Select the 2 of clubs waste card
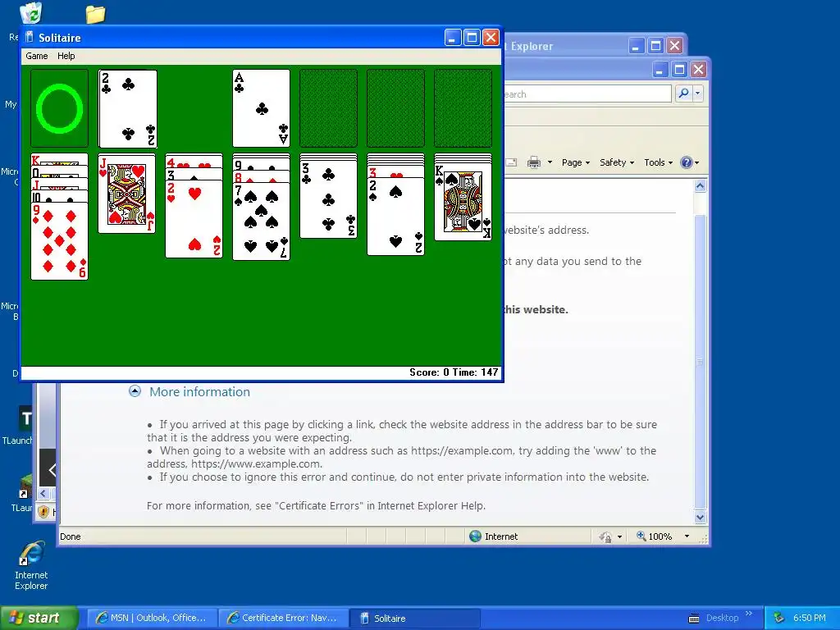 click(127, 108)
